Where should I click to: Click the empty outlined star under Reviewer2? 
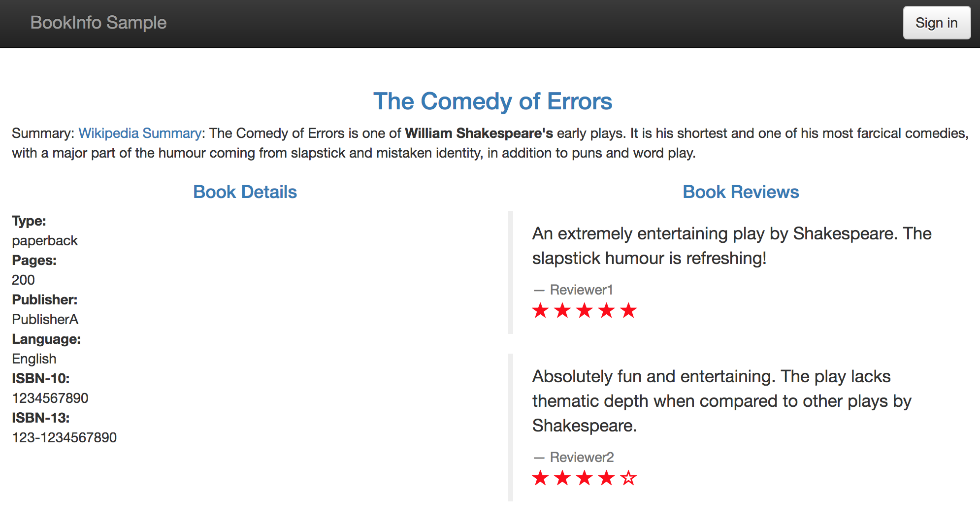click(628, 478)
